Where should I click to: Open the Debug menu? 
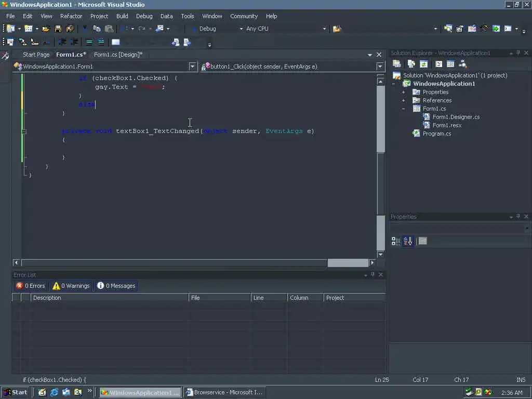[x=144, y=16]
